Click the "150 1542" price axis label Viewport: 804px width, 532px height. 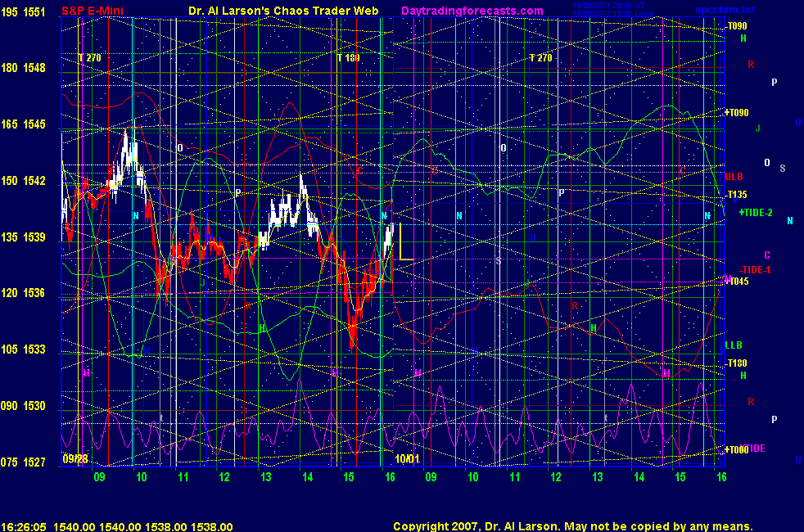(23, 181)
